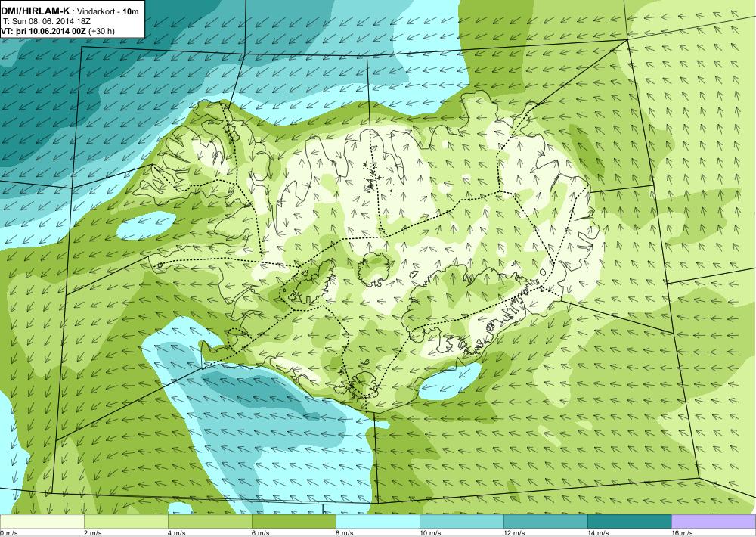The height and width of the screenshot is (537, 756).
Task: Click the '8 m/s' legend label
Action: point(345,532)
